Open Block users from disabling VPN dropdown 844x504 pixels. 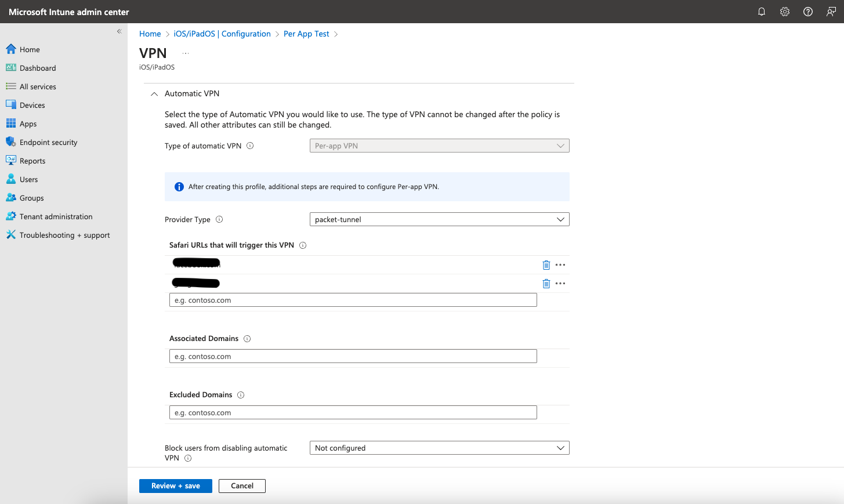439,448
